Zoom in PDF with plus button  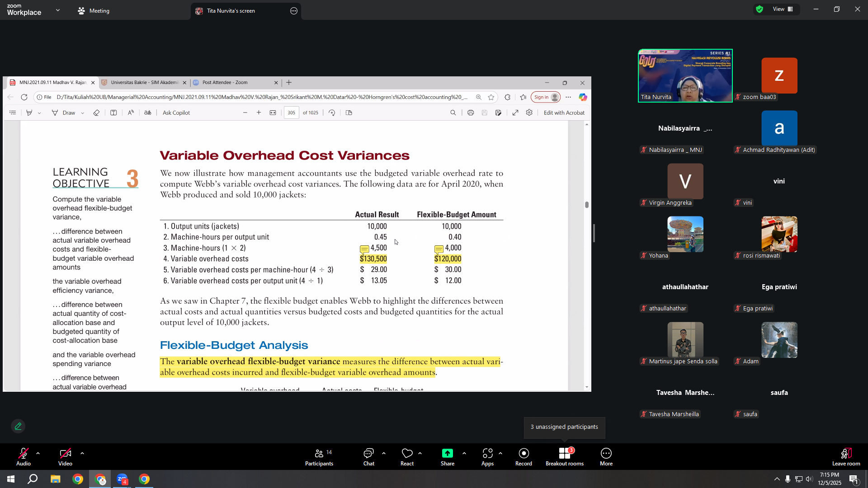259,113
